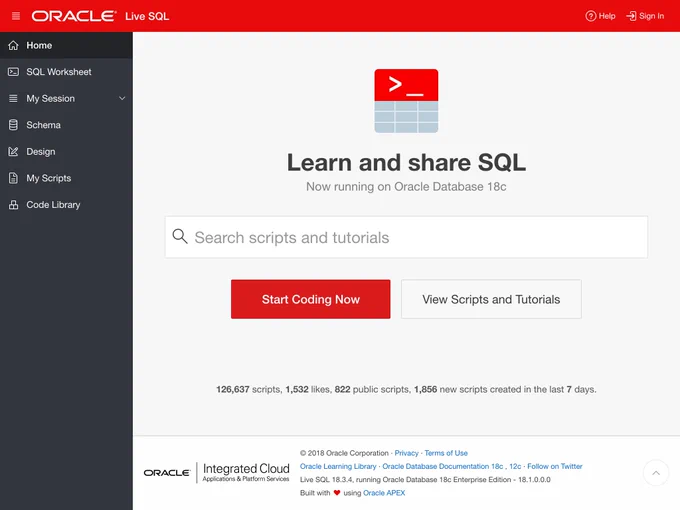Viewport: 680px width, 510px height.
Task: Click View Scripts and Tutorials button
Action: [491, 299]
